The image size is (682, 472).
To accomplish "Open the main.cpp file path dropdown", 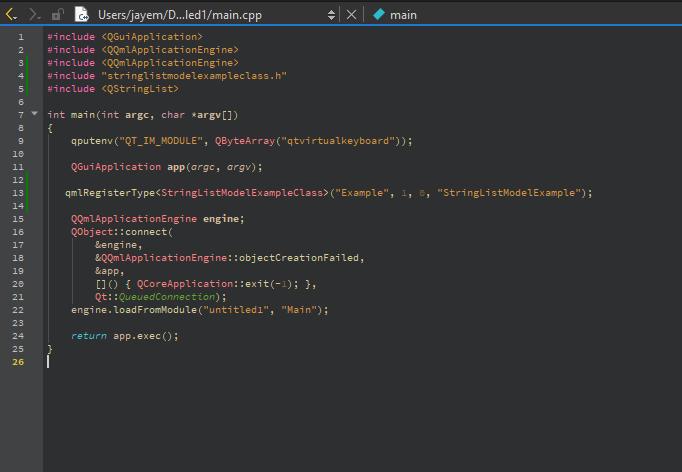I will [x=180, y=15].
